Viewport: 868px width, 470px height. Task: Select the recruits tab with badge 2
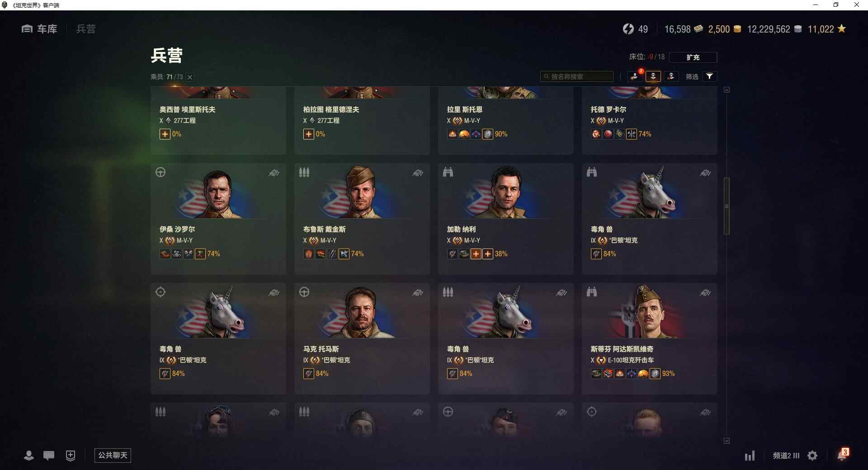(x=635, y=76)
